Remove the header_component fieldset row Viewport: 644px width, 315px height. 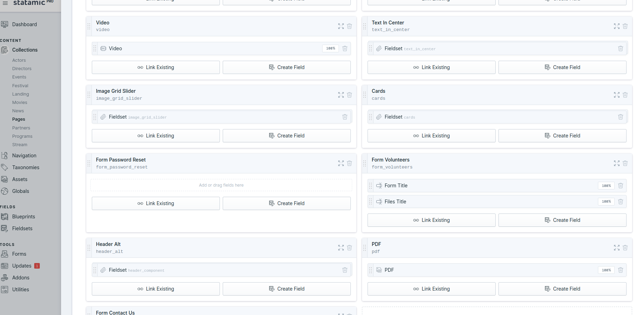click(x=345, y=270)
